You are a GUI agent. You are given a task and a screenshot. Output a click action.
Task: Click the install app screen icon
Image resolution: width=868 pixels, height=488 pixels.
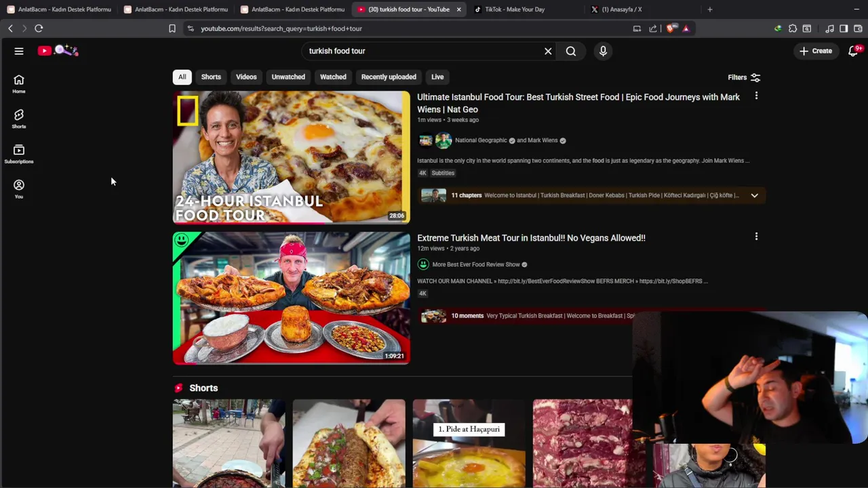click(x=637, y=28)
